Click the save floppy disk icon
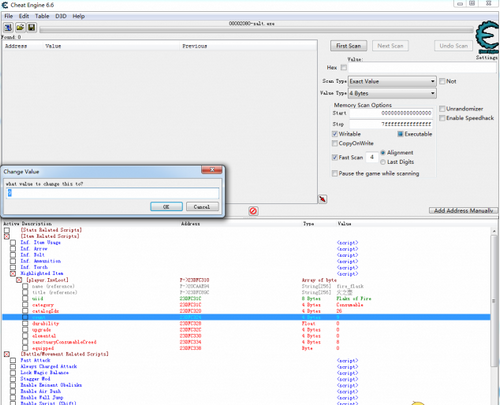 (x=32, y=27)
